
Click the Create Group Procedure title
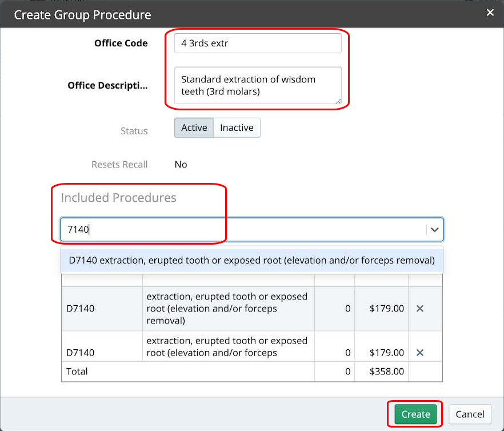click(x=83, y=15)
